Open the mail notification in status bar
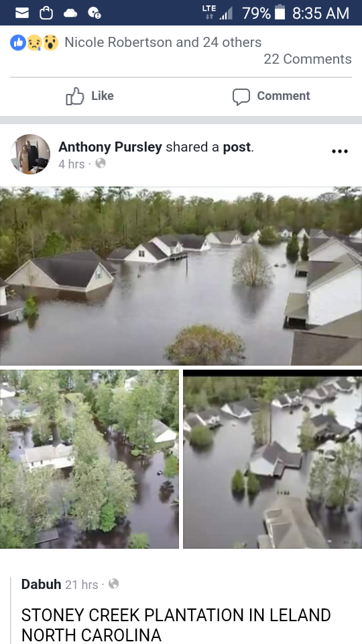 click(22, 13)
